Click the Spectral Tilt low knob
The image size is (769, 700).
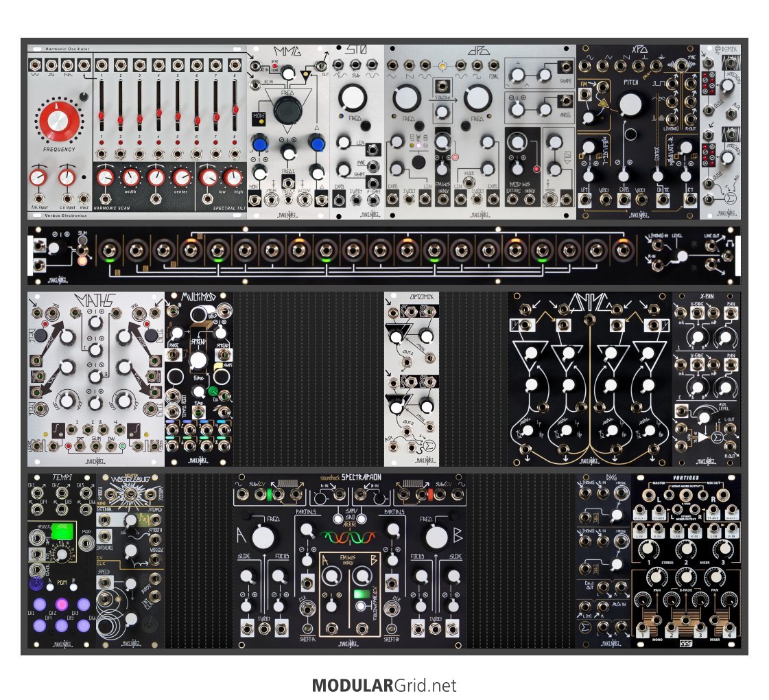[x=208, y=178]
